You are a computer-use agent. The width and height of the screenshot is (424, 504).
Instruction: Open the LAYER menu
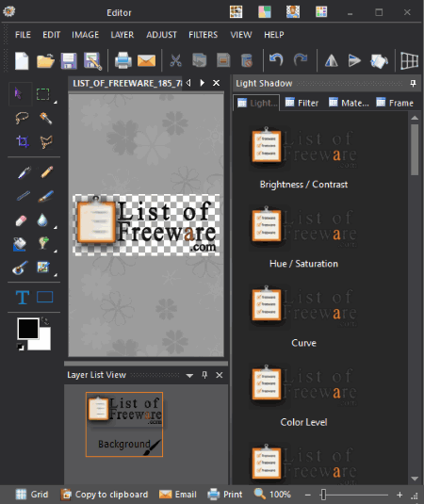122,35
